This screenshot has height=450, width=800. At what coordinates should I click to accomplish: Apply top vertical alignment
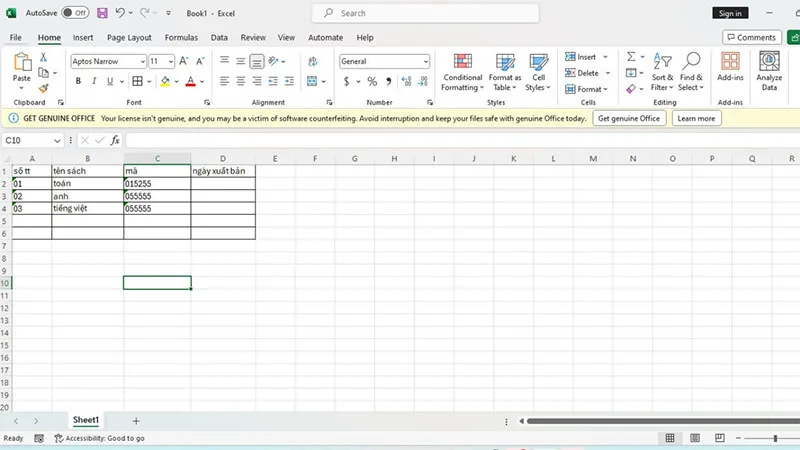[x=224, y=61]
